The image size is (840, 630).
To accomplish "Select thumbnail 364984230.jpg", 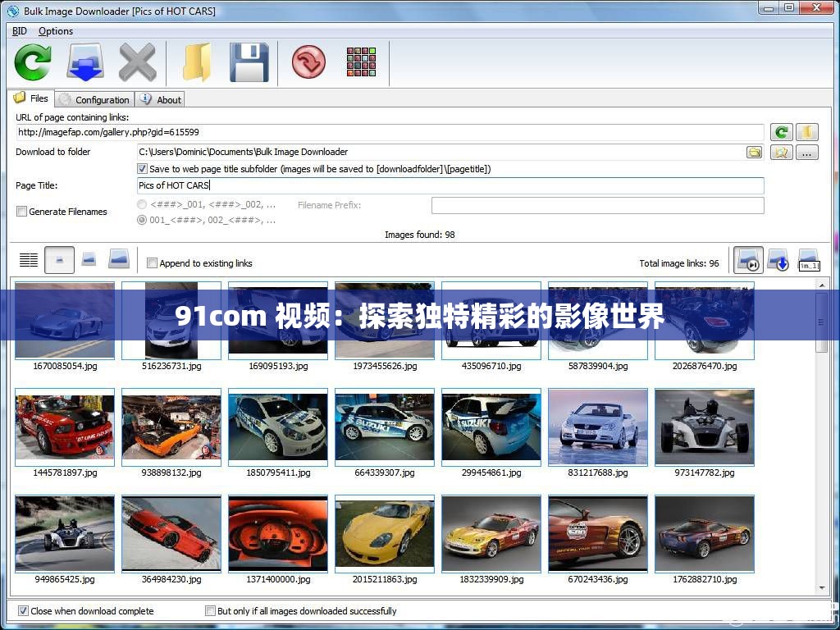I will point(171,533).
